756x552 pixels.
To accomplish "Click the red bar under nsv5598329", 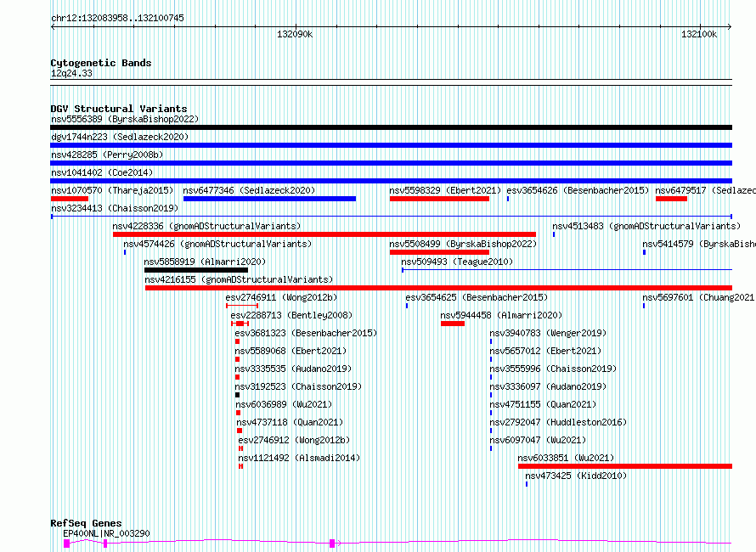I will (439, 199).
